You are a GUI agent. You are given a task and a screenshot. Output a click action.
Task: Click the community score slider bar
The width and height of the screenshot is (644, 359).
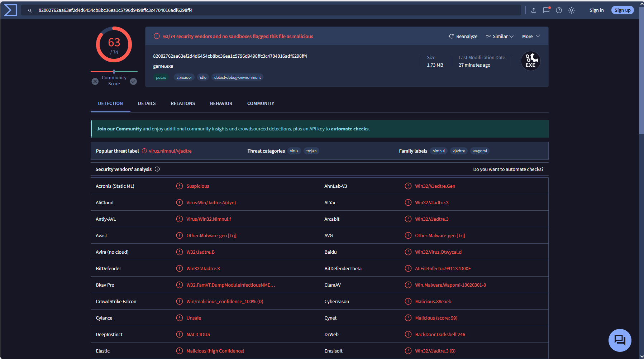point(114,72)
